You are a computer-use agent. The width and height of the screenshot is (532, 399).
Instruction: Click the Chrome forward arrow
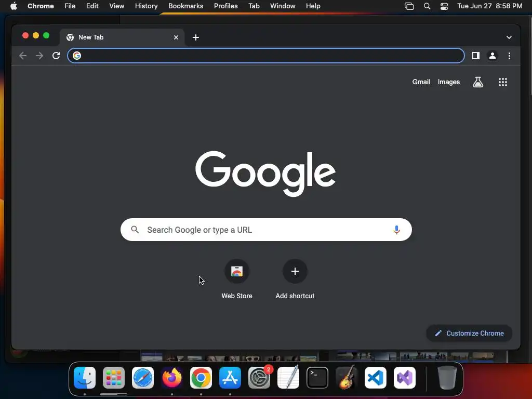(39, 56)
